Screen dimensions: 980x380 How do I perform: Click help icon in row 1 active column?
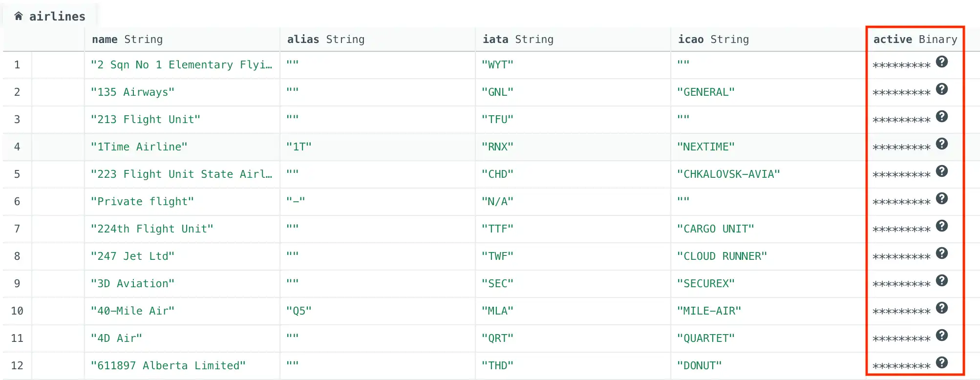941,62
